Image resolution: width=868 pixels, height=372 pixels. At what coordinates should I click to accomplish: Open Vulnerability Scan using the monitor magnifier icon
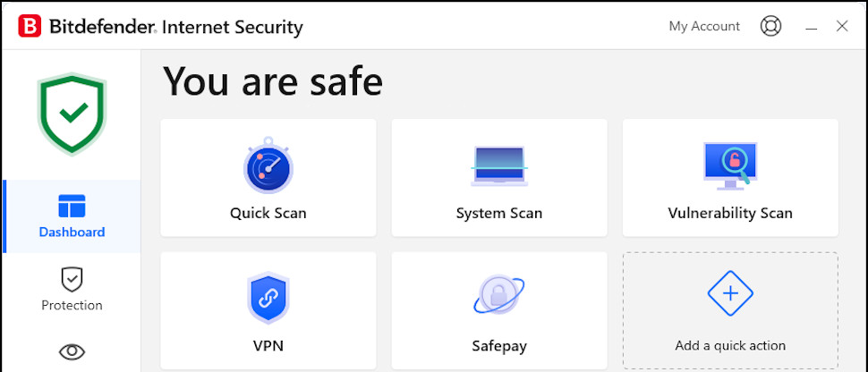click(x=730, y=165)
